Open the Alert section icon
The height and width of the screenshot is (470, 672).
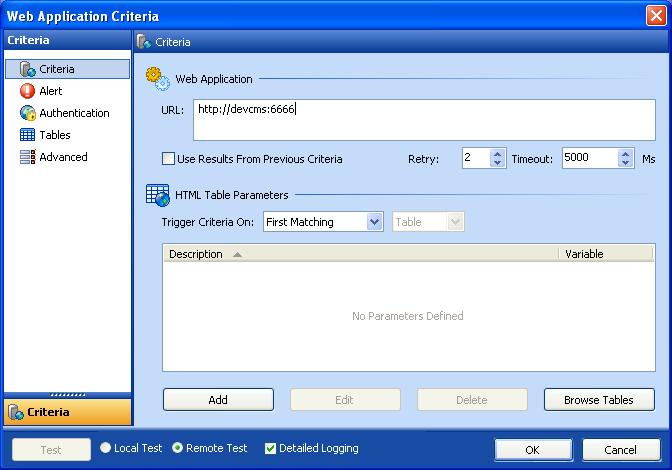27,91
